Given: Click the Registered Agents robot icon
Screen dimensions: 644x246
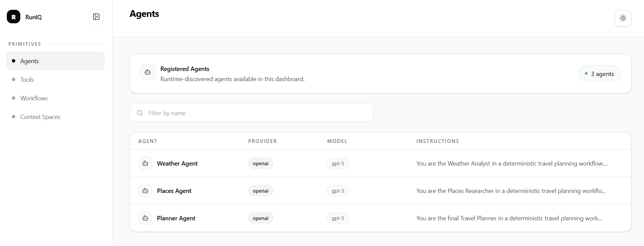Looking at the screenshot, I should [x=148, y=72].
